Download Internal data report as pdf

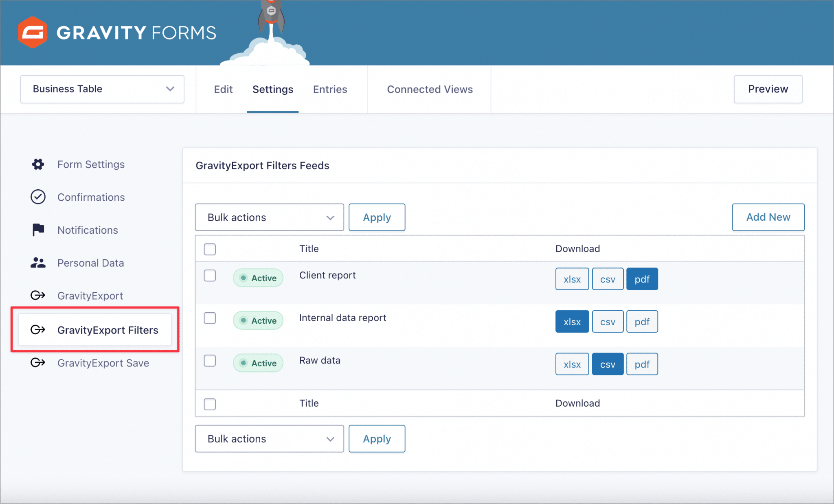tap(642, 322)
